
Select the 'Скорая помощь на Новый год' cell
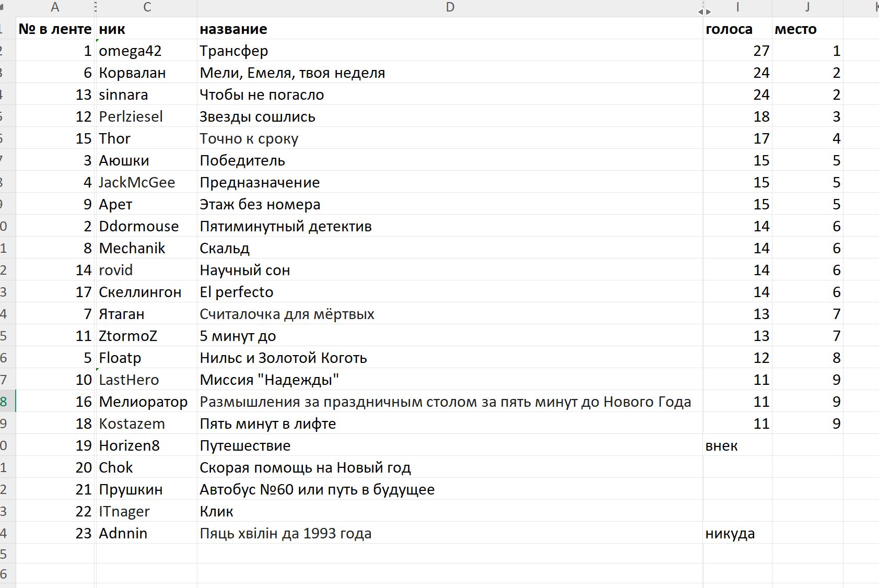[x=450, y=467]
